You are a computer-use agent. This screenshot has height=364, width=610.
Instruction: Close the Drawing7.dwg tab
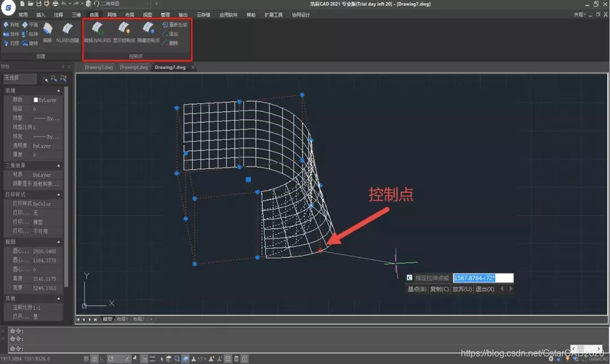pyautogui.click(x=193, y=67)
